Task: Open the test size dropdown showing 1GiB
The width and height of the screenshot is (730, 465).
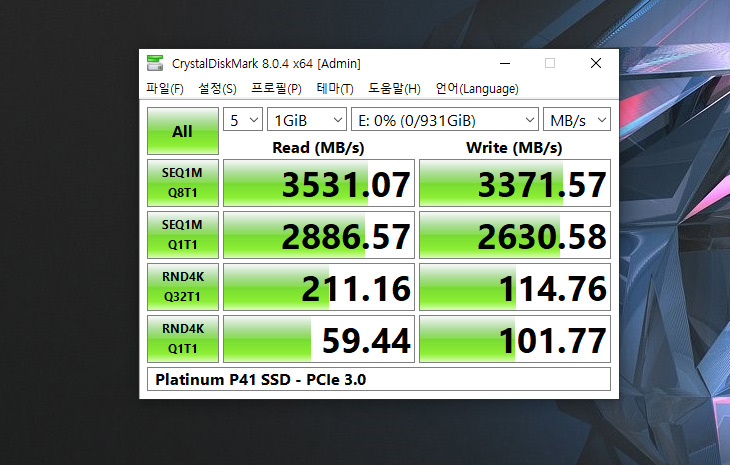Action: point(307,120)
